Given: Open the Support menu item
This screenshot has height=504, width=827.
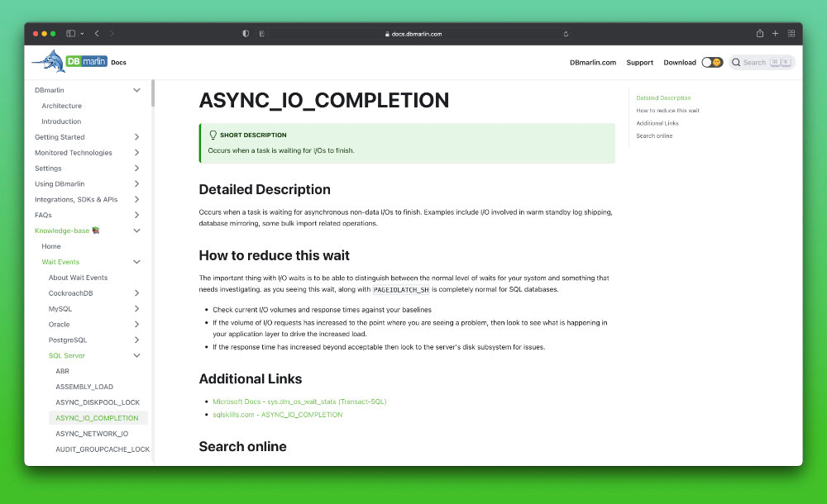Looking at the screenshot, I should click(639, 62).
